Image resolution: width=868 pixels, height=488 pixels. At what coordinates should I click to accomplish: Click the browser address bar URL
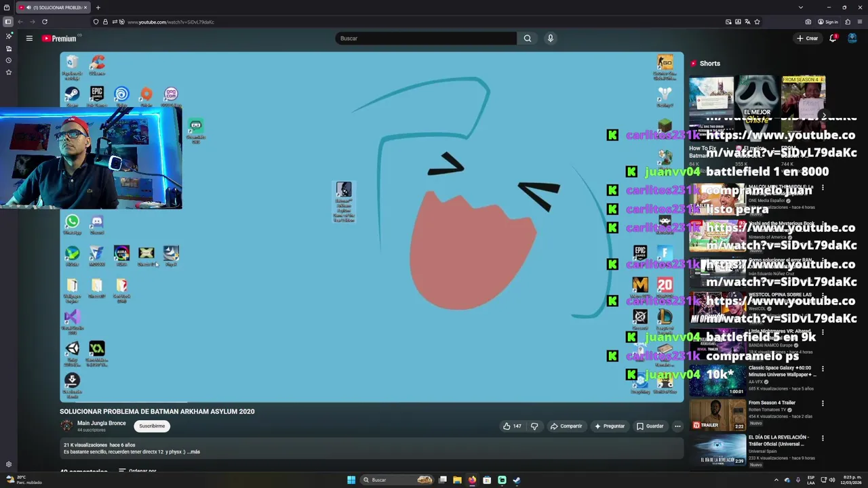pyautogui.click(x=171, y=22)
